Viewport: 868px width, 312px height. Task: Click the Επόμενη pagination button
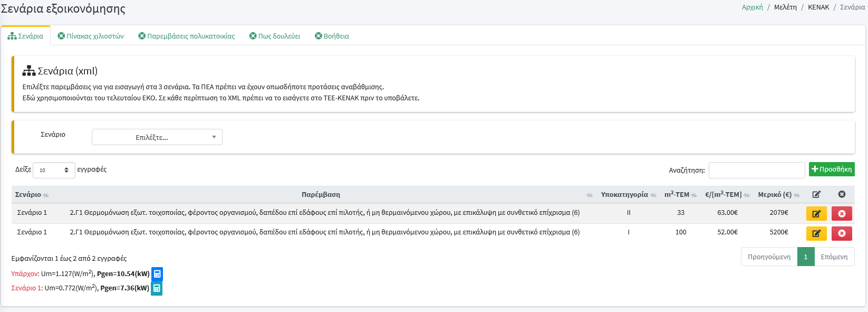[834, 257]
